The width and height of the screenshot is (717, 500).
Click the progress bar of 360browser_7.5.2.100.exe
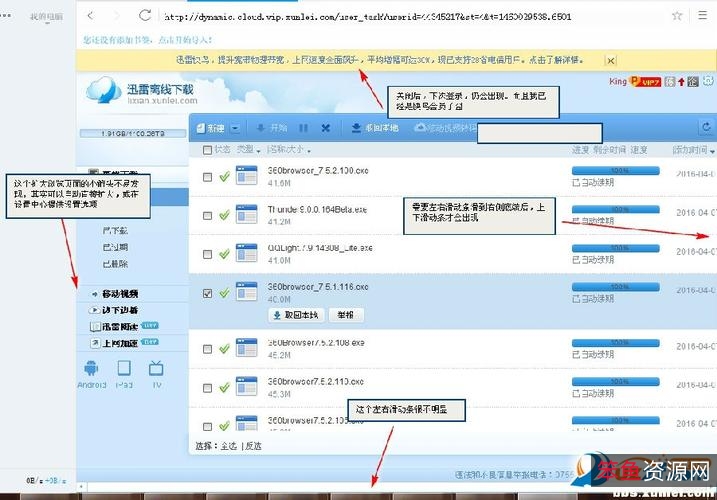615,171
